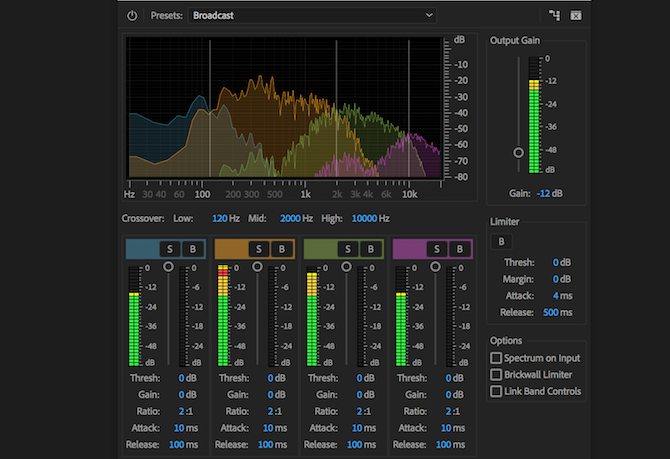Viewport: 670px width, 459px height.
Task: Bypass the green high-mid band
Action: pyautogui.click(x=370, y=249)
